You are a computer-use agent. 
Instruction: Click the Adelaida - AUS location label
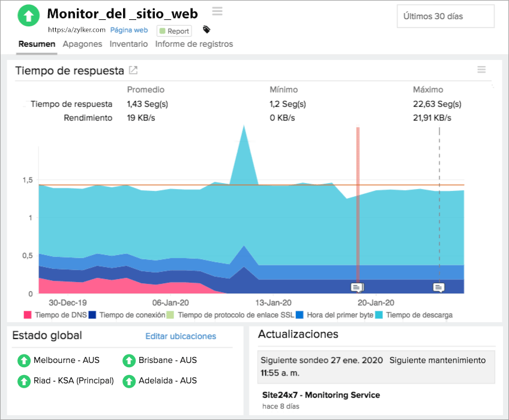pos(168,381)
